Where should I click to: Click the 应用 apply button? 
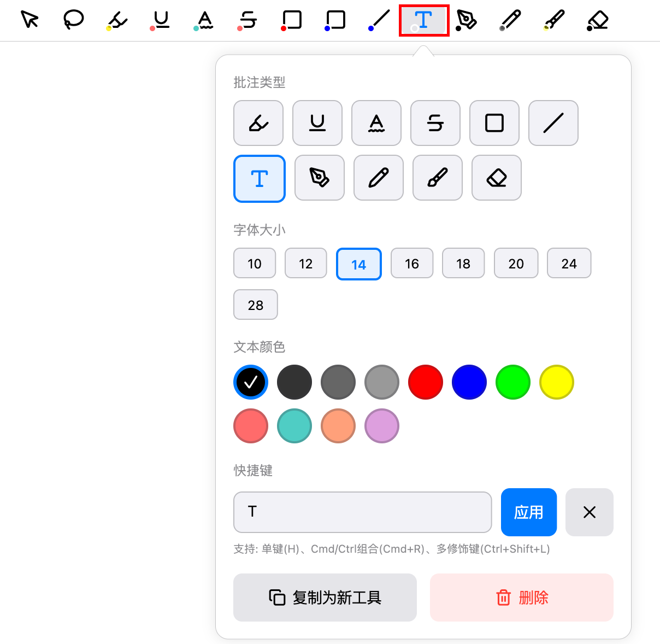point(528,512)
